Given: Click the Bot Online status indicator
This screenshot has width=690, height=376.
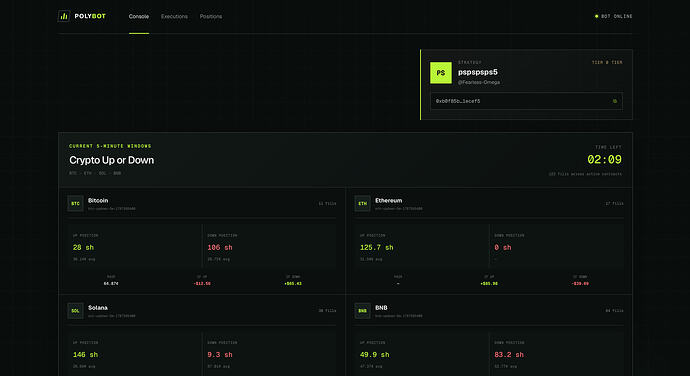Looking at the screenshot, I should [613, 16].
